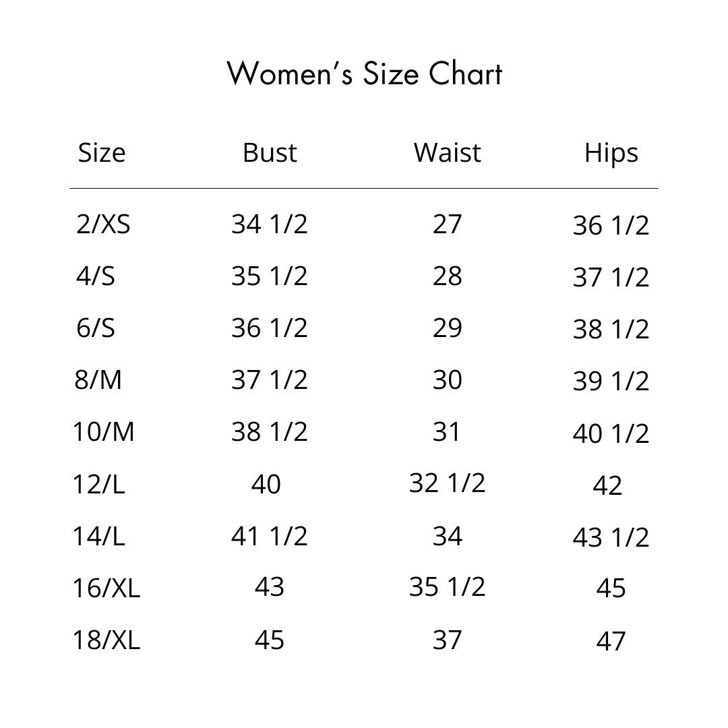
Task: Select the 4/S size label
Action: point(95,276)
